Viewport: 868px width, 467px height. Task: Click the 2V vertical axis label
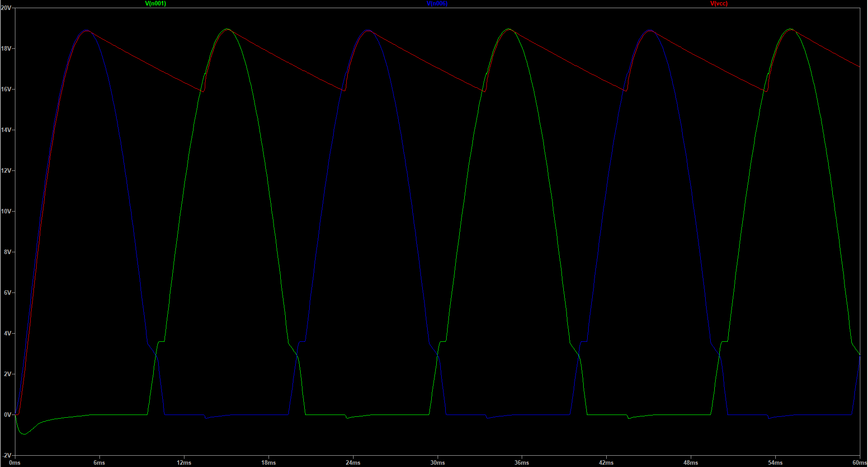7,374
